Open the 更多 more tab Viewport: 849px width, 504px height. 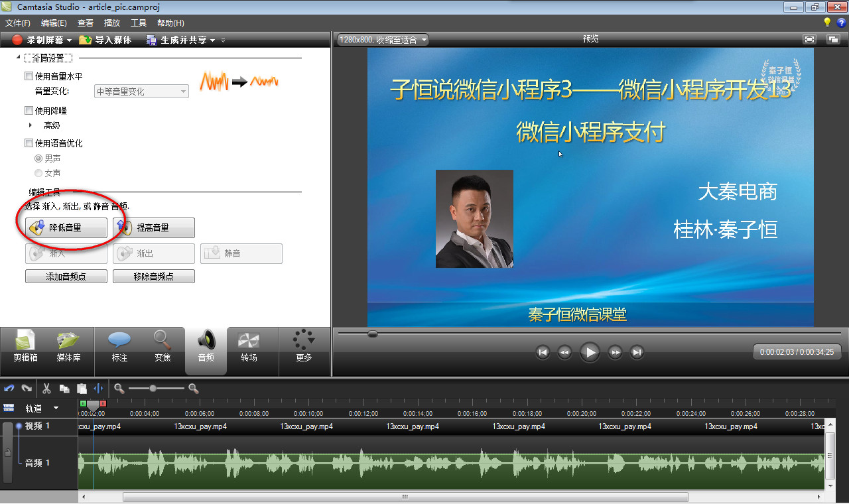point(304,346)
